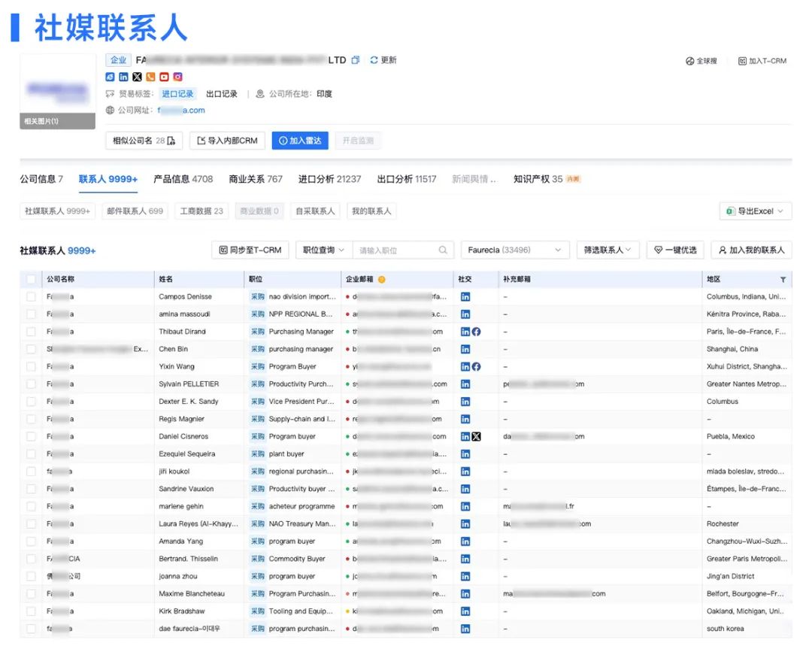Click the 进口记录 trade tag

click(x=177, y=94)
